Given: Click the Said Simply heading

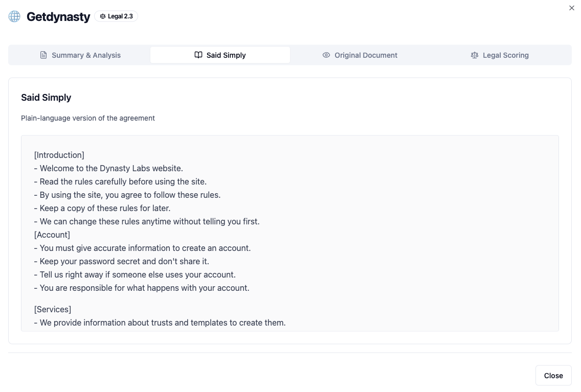Looking at the screenshot, I should click(x=46, y=97).
